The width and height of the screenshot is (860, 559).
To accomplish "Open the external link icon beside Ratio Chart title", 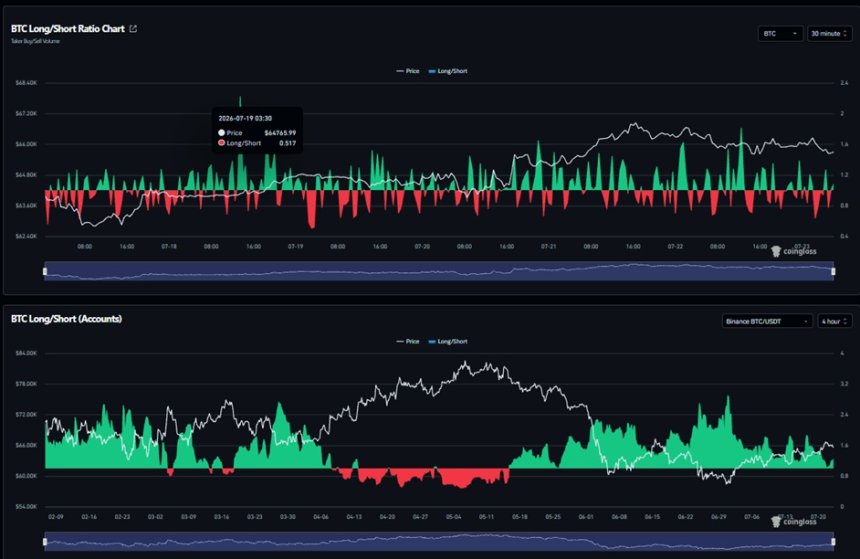I will [133, 29].
